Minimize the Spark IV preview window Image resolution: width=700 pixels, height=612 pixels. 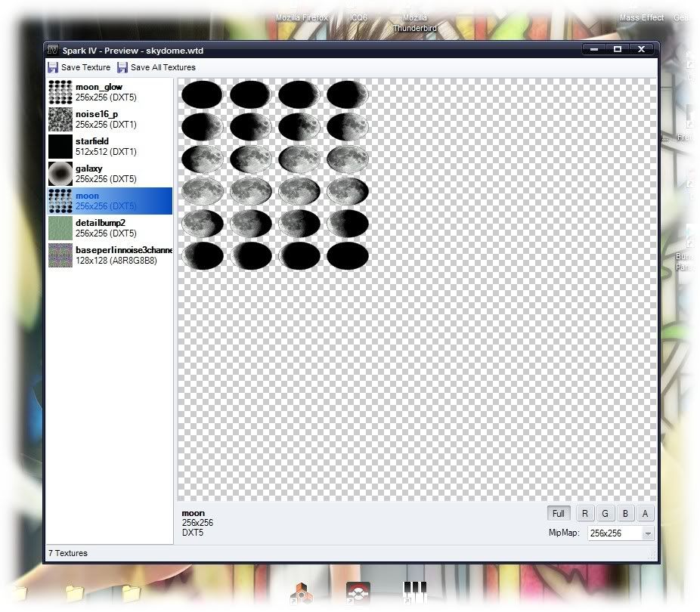[594, 49]
